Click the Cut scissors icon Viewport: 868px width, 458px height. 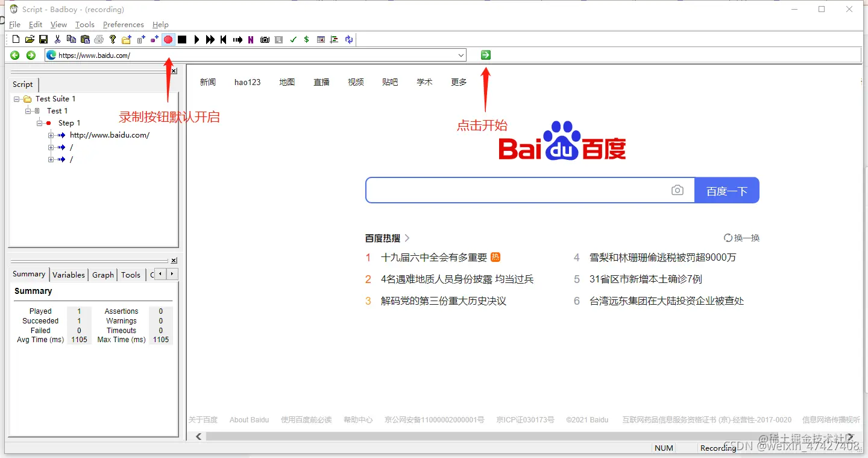[57, 39]
